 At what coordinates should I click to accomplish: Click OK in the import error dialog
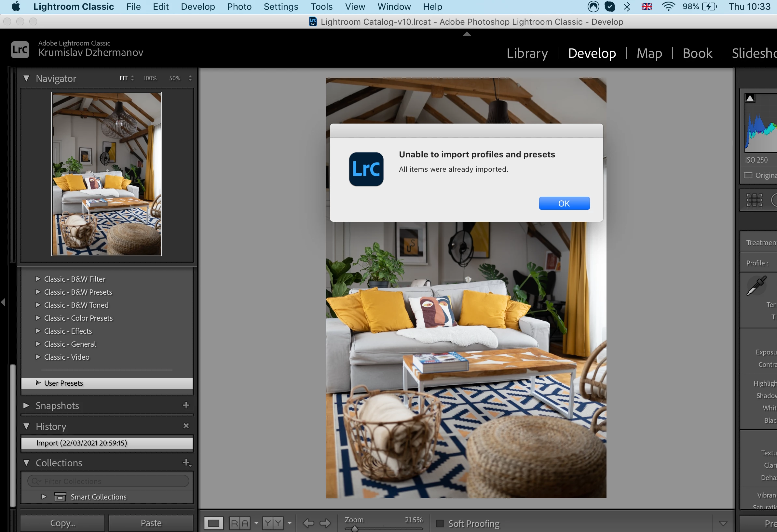tap(564, 203)
